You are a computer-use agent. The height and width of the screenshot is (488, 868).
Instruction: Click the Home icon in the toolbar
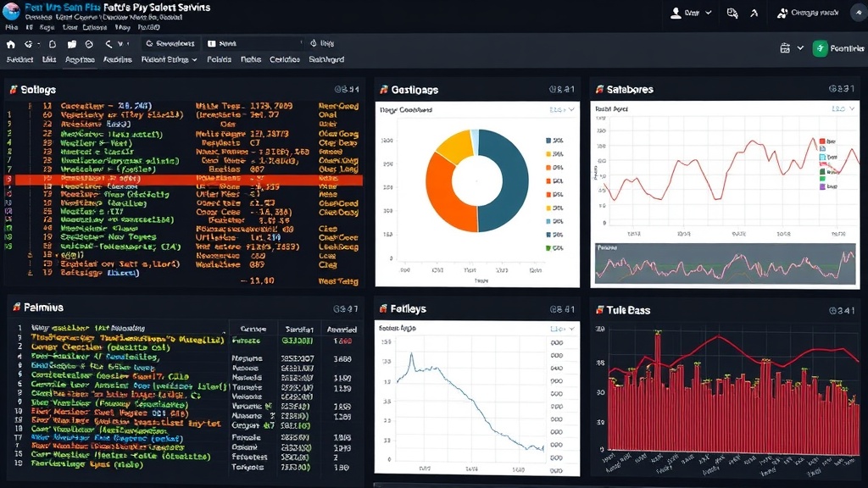[10, 43]
